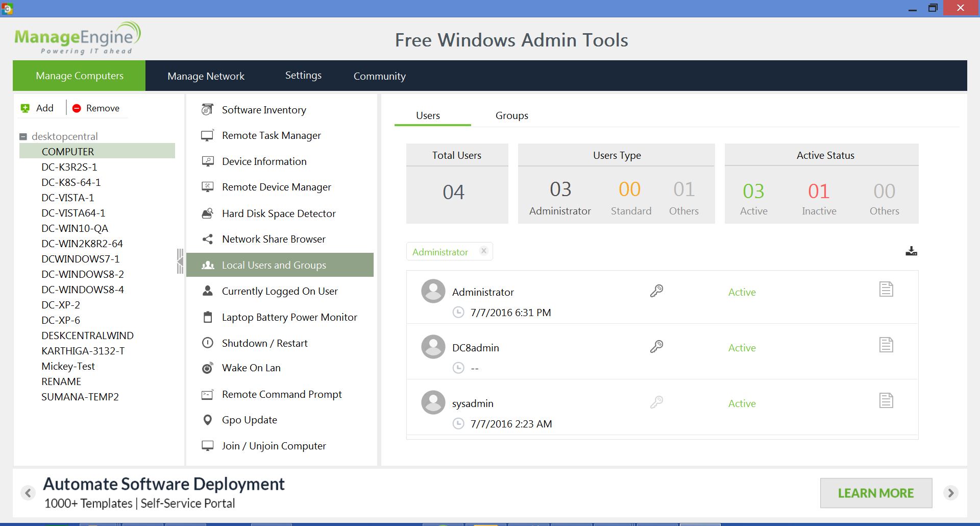The height and width of the screenshot is (526, 980).
Task: Click sysadmin user avatar
Action: click(433, 402)
